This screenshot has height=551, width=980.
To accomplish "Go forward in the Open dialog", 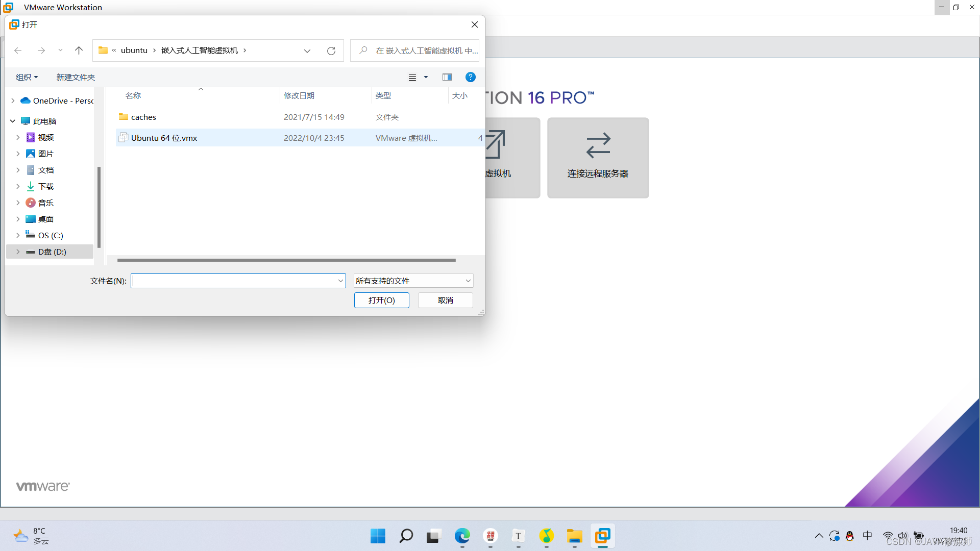I will tap(41, 51).
